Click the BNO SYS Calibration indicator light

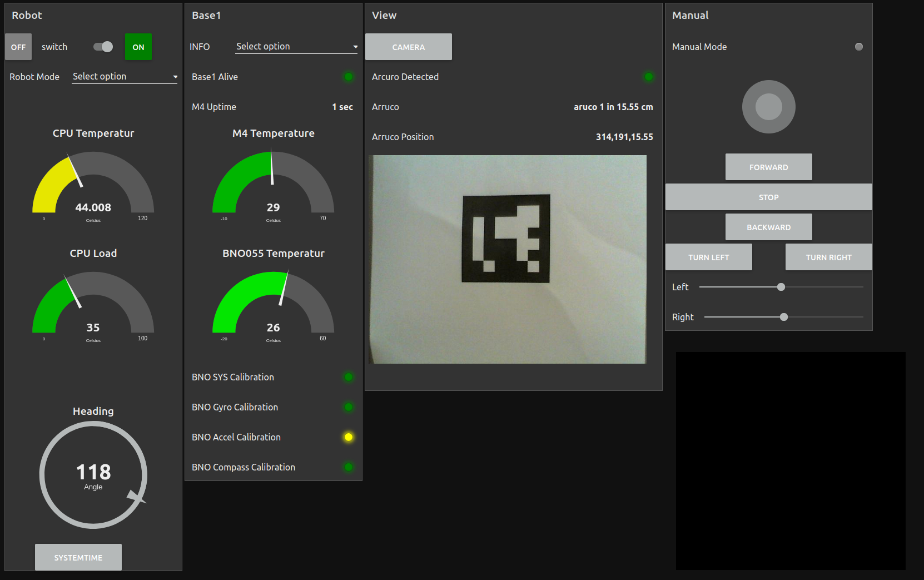349,377
